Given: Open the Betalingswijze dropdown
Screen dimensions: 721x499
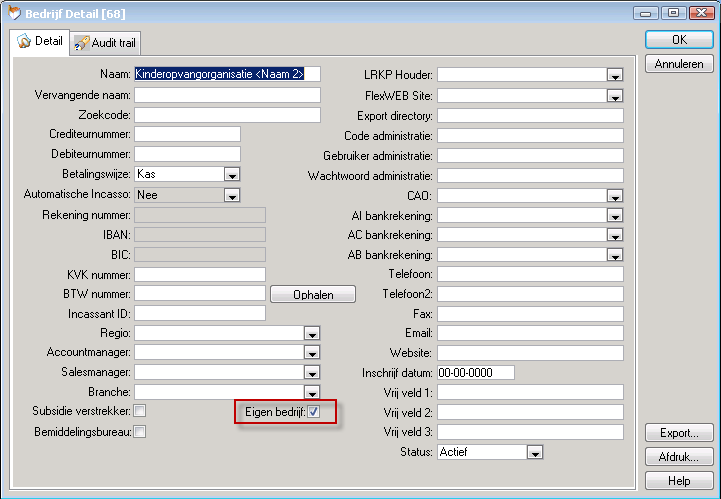Looking at the screenshot, I should [231, 174].
